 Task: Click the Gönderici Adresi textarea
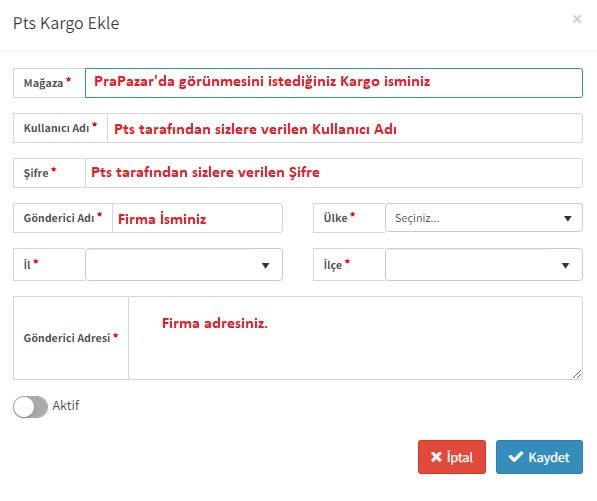(x=355, y=338)
